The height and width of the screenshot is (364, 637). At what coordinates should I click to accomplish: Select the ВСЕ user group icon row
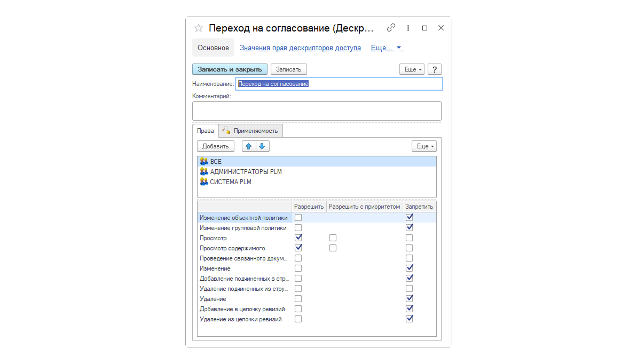[x=317, y=162]
